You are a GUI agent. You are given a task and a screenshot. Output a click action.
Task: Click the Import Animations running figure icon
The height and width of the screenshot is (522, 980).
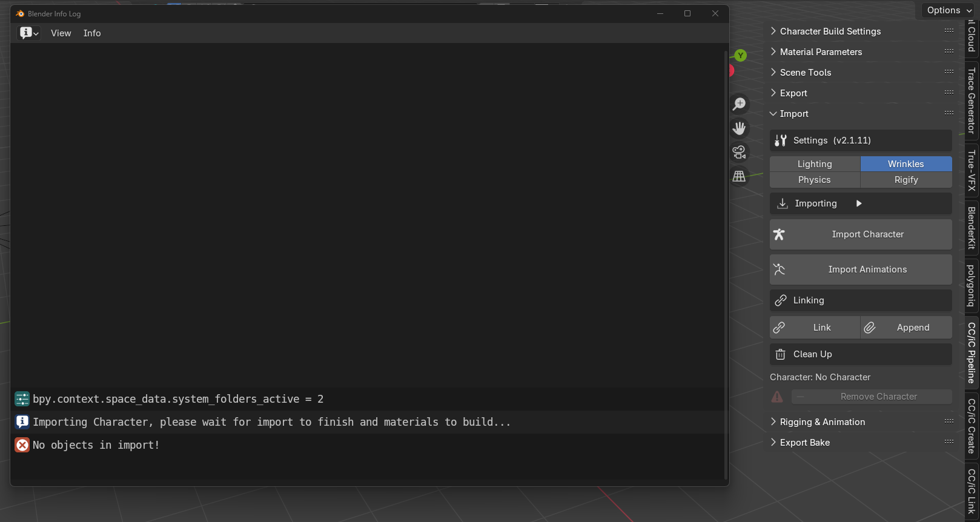pos(780,269)
